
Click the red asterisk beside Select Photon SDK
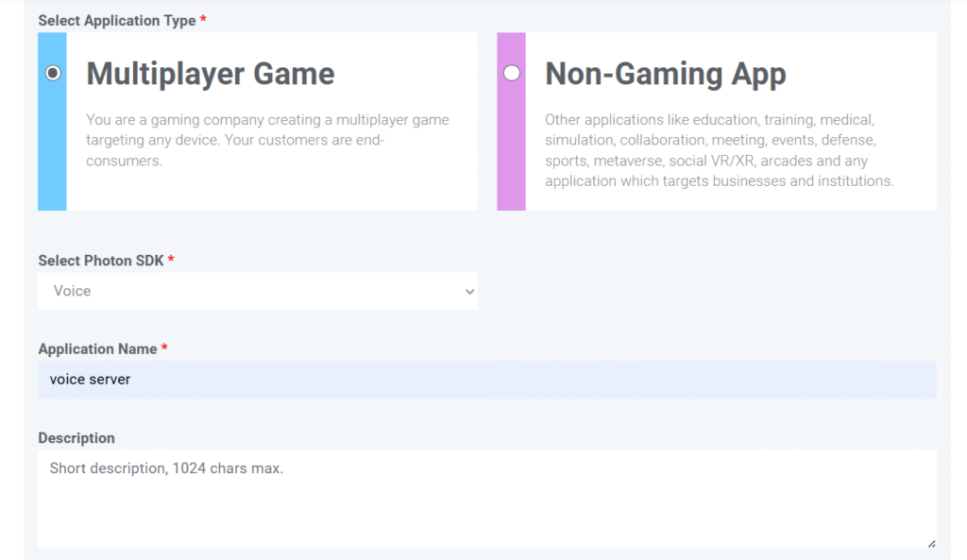pos(171,260)
